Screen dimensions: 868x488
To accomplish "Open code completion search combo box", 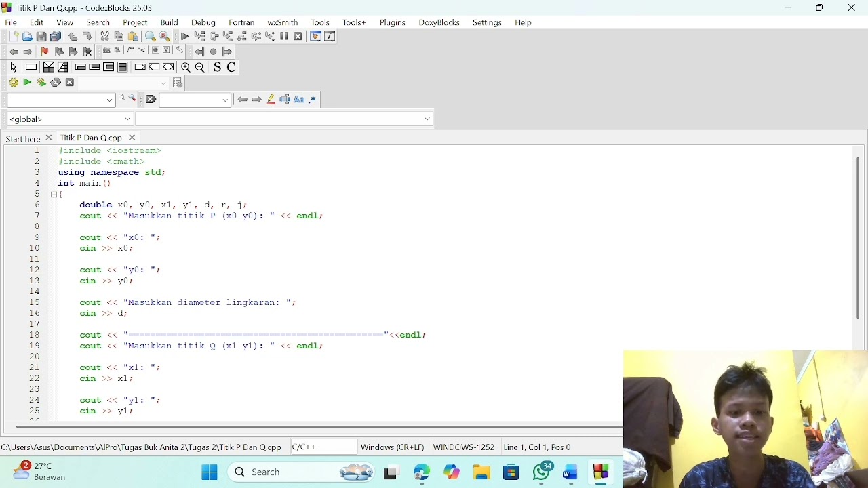I will [x=61, y=100].
